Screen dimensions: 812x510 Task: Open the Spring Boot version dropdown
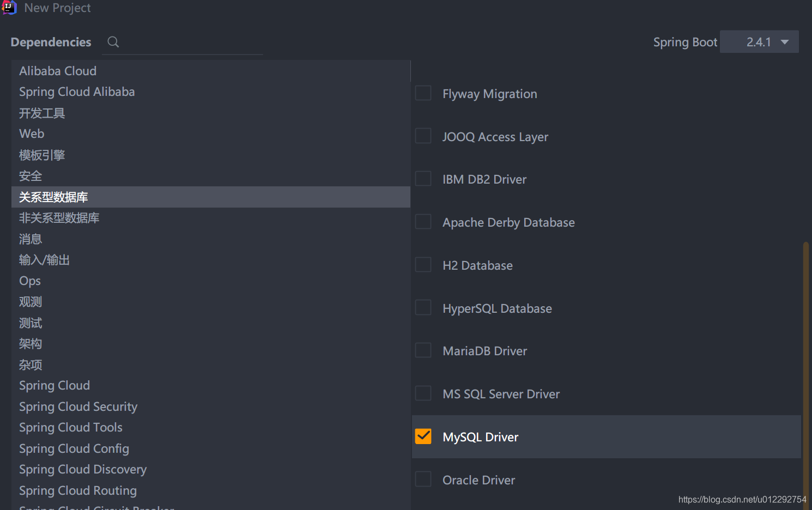(759, 42)
